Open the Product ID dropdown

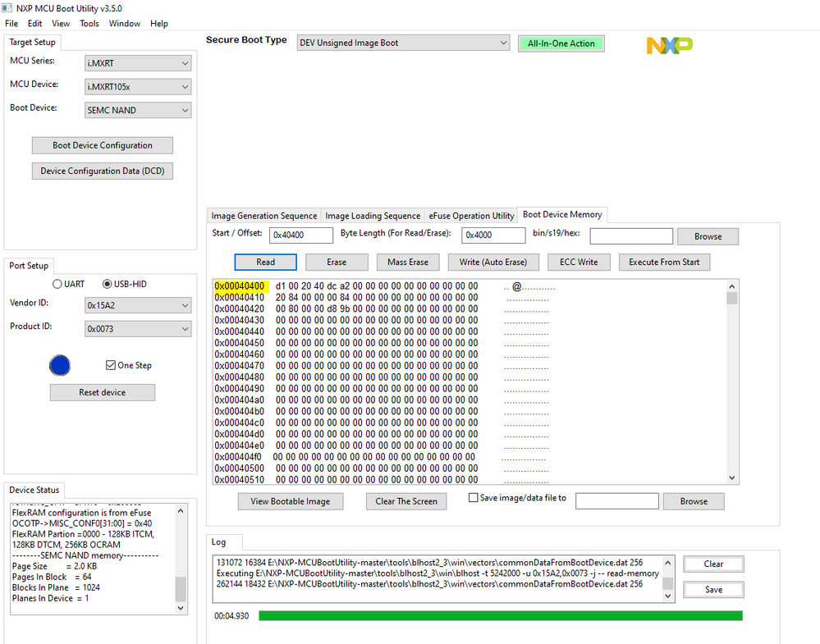pyautogui.click(x=138, y=329)
